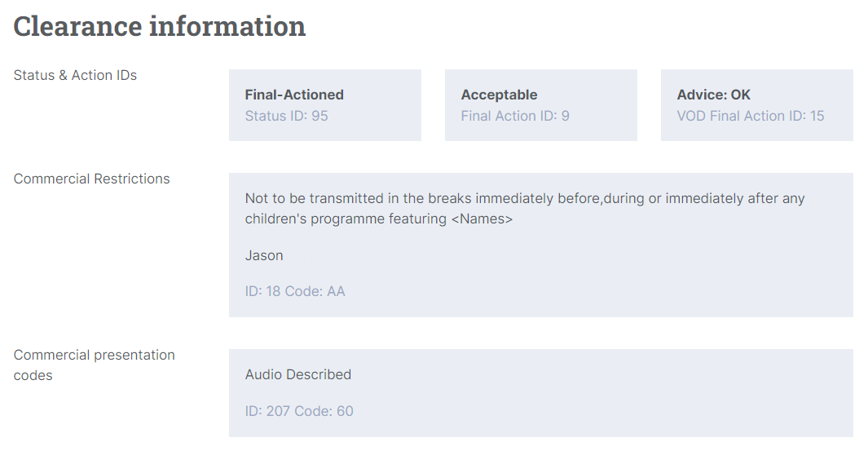
Task: Click the Audio Described code entry
Action: [298, 374]
